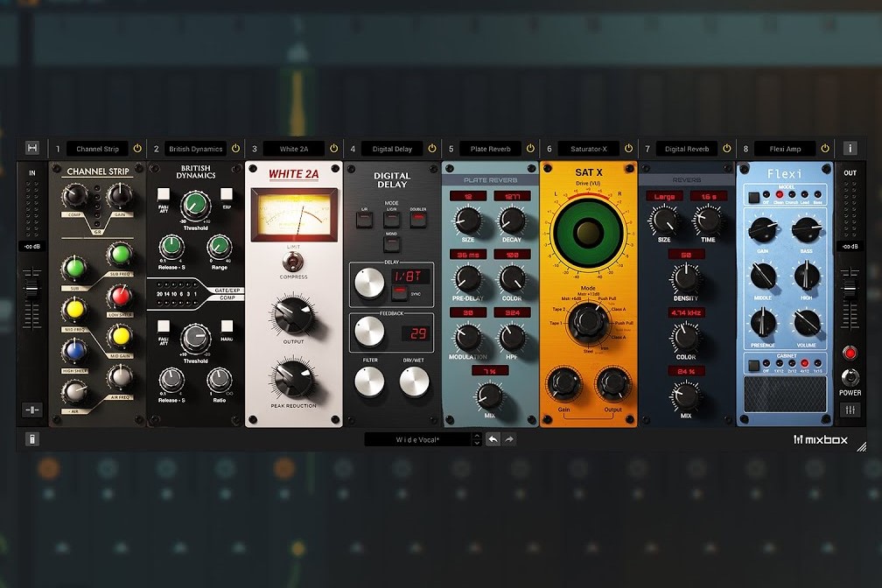Click the White 2A VU meter
The width and height of the screenshot is (882, 588).
(x=294, y=214)
